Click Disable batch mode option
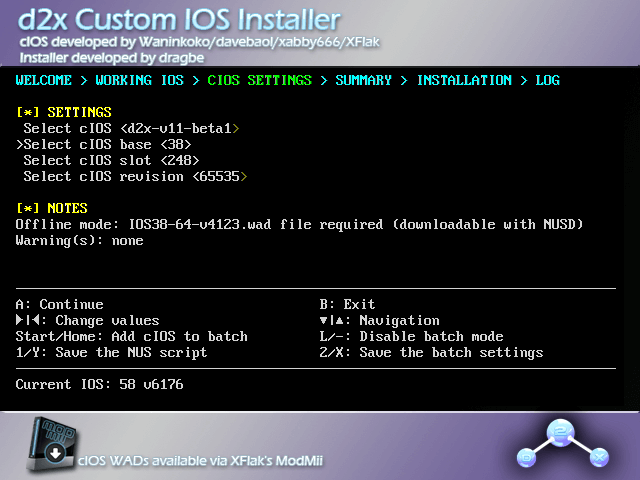Image resolution: width=640 pixels, height=480 pixels. click(411, 336)
